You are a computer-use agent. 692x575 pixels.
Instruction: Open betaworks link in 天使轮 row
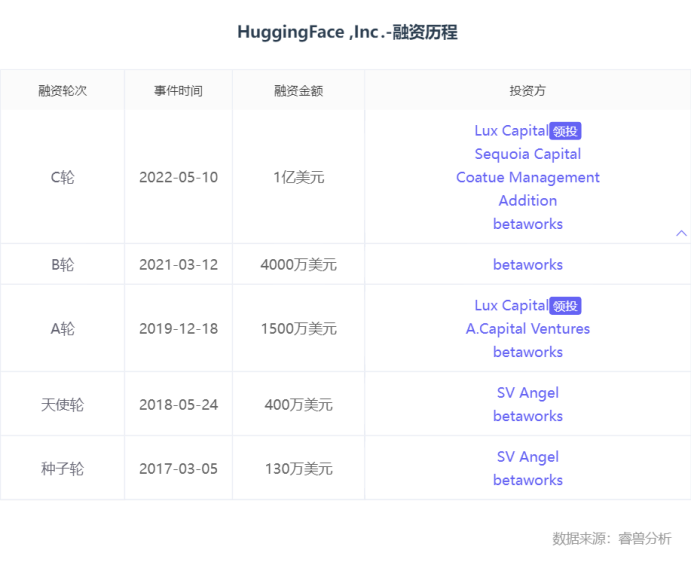[528, 416]
